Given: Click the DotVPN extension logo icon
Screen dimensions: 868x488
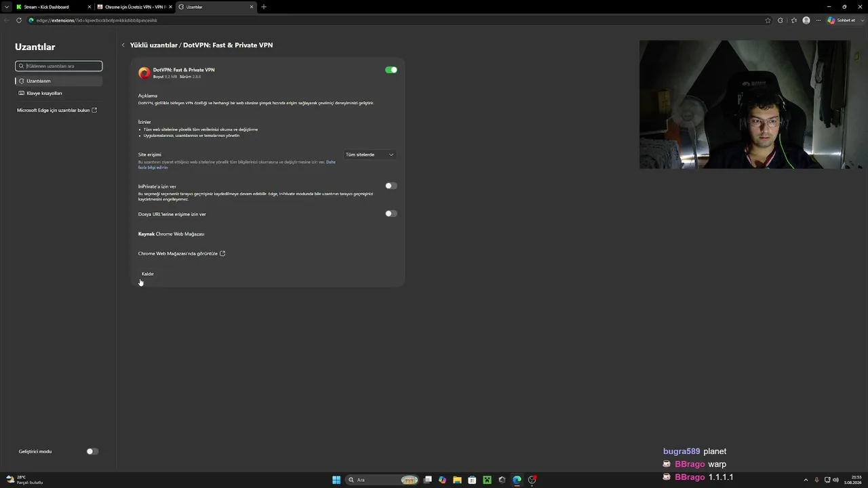Looking at the screenshot, I should click(x=144, y=73).
